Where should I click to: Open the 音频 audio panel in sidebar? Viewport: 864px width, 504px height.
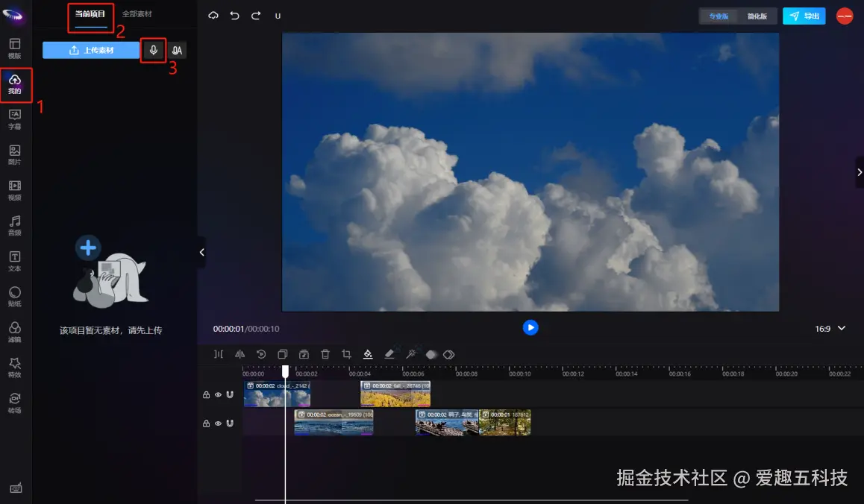[15, 225]
